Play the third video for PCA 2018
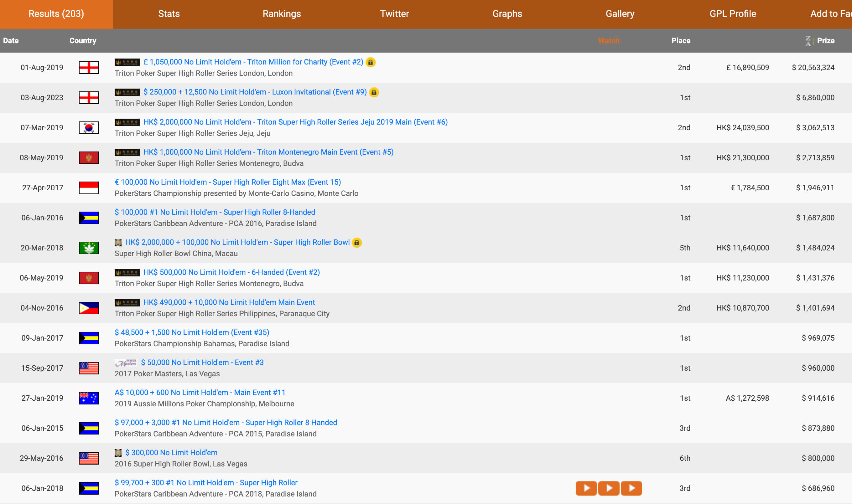The image size is (852, 504). 631,488
